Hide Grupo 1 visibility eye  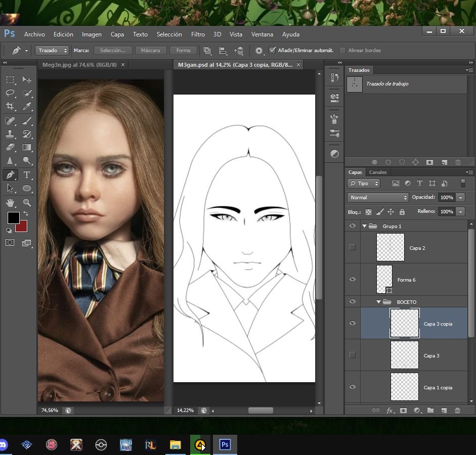353,226
